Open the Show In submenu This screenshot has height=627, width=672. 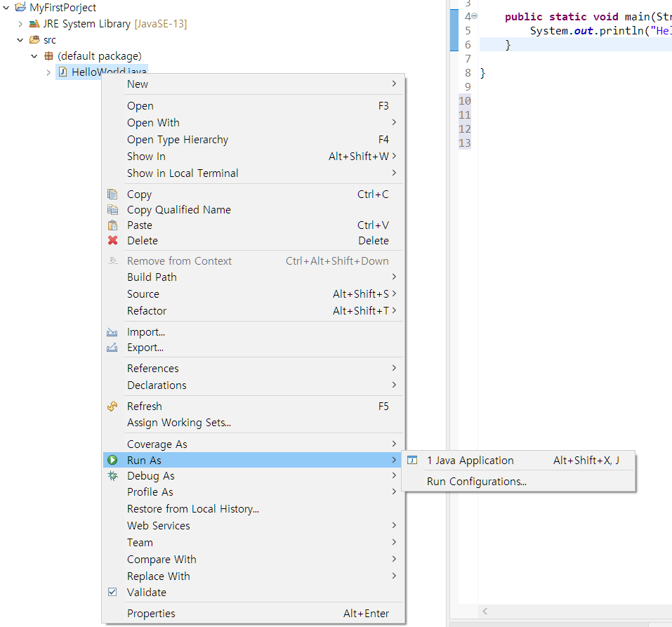pyautogui.click(x=253, y=156)
